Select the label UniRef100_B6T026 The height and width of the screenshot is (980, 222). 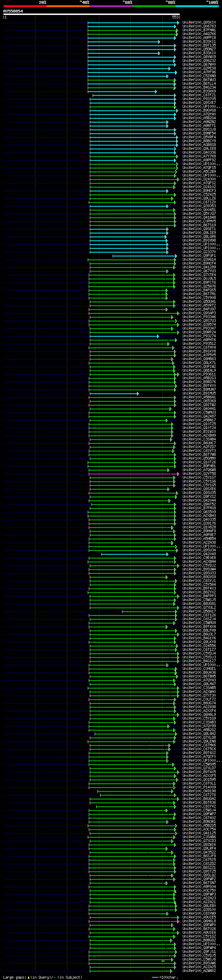pos(199,929)
